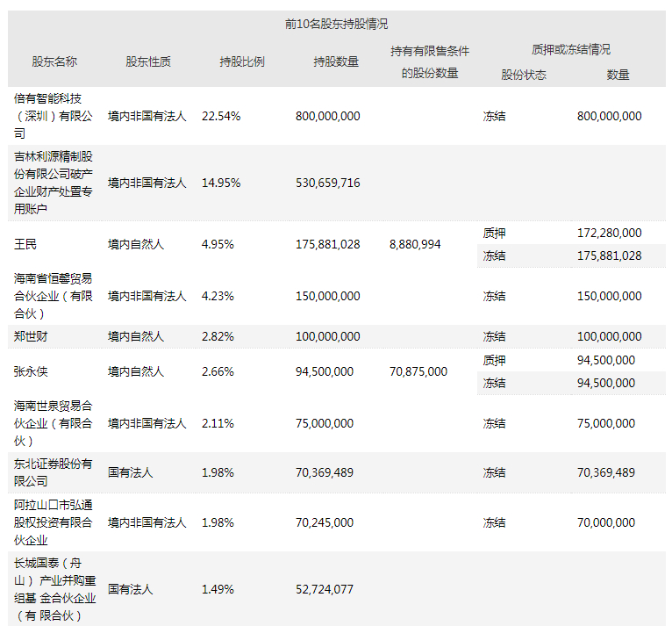Click the 2.82% ratio cell
Image resolution: width=672 pixels, height=626 pixels.
click(218, 336)
